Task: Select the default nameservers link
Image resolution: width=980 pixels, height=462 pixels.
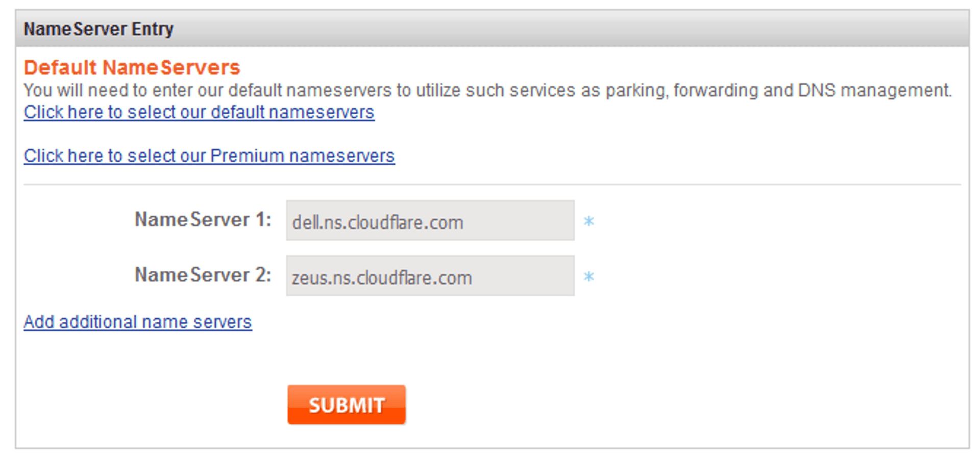Action: pyautogui.click(x=199, y=112)
